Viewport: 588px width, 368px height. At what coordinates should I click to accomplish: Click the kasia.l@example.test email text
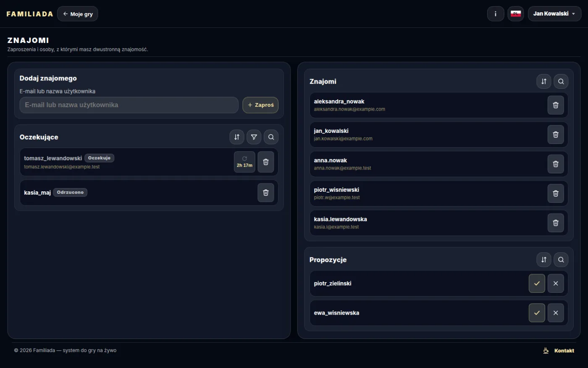pos(336,227)
